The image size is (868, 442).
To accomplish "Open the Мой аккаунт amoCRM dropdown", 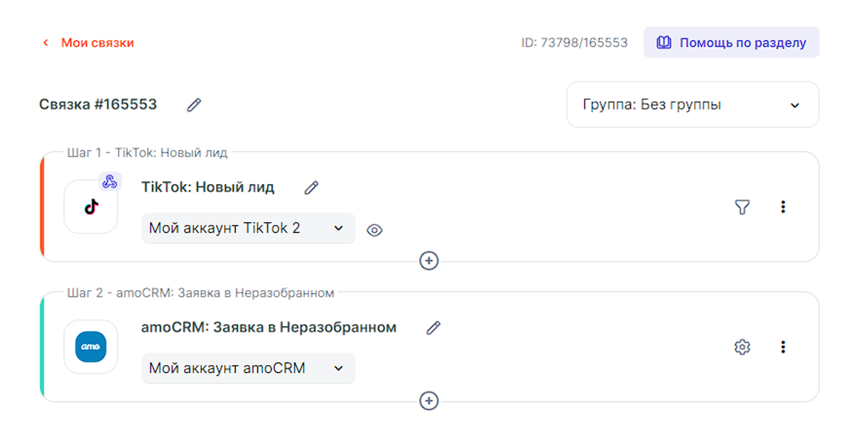I will (248, 368).
